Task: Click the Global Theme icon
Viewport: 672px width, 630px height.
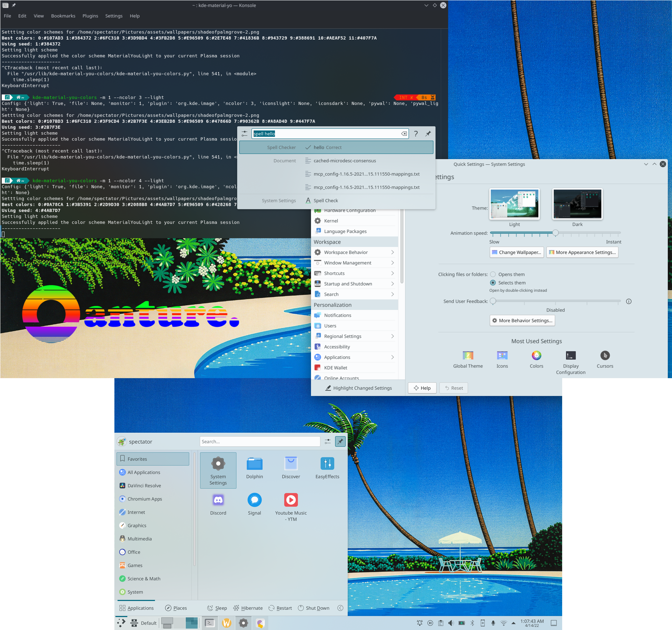Action: pos(468,356)
